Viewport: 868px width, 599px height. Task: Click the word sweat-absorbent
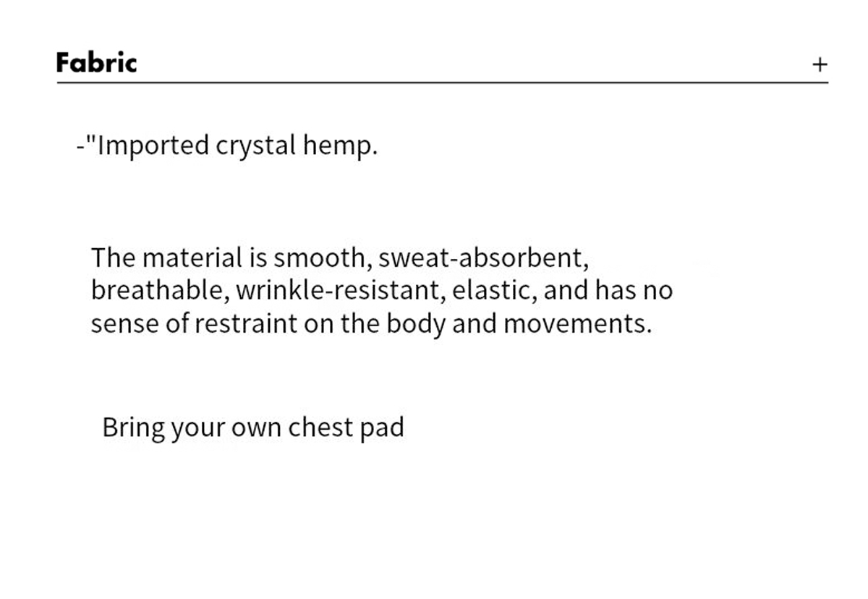pos(483,258)
